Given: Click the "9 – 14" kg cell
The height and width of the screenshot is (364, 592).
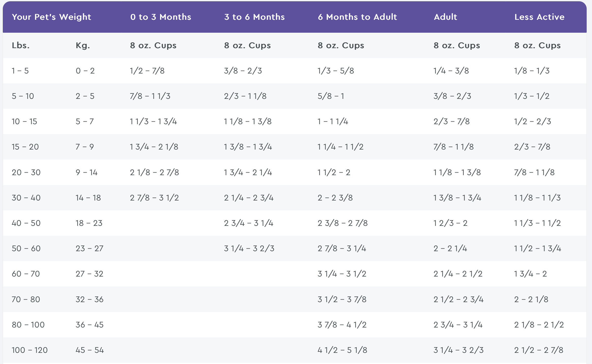Looking at the screenshot, I should click(x=86, y=172).
